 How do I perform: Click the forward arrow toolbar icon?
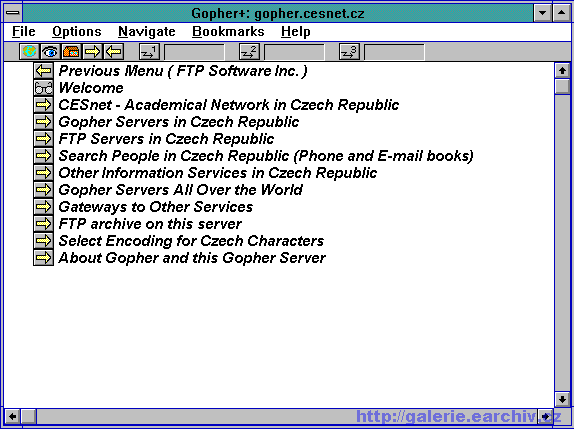93,52
